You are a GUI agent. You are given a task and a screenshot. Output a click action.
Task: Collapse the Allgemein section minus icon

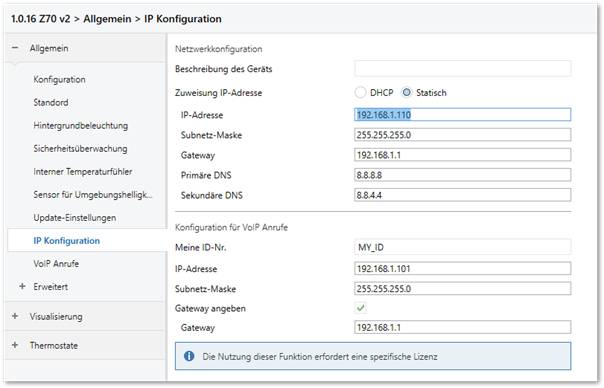15,48
